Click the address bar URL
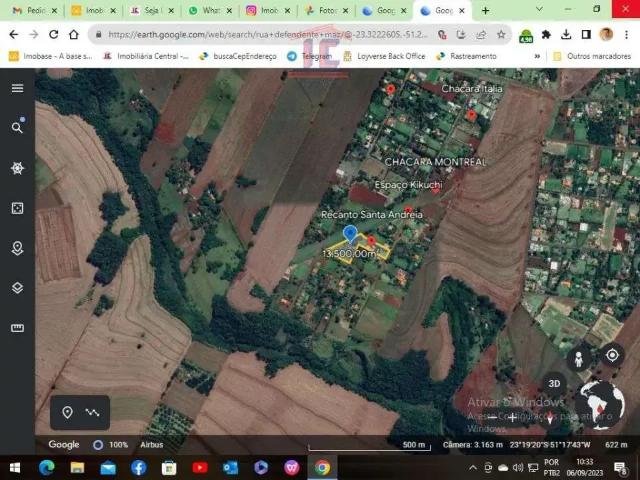640x480 pixels. pos(267,35)
